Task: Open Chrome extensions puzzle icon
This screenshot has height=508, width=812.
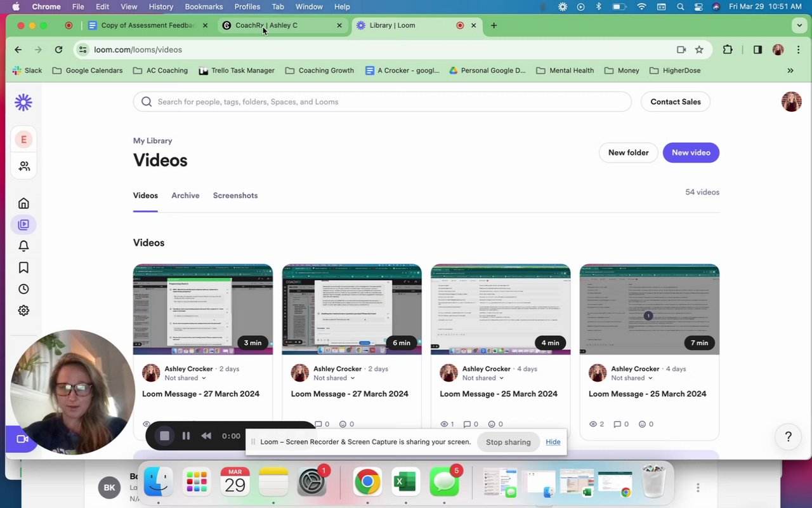Action: click(x=728, y=50)
